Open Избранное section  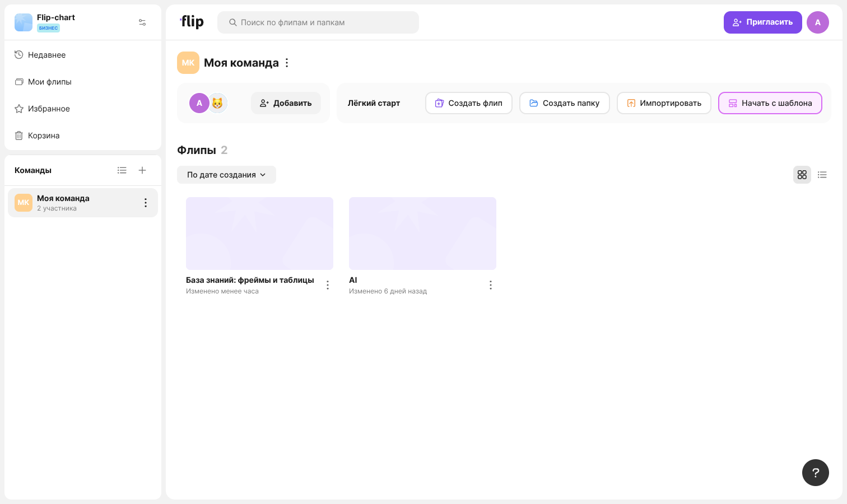pos(83,109)
